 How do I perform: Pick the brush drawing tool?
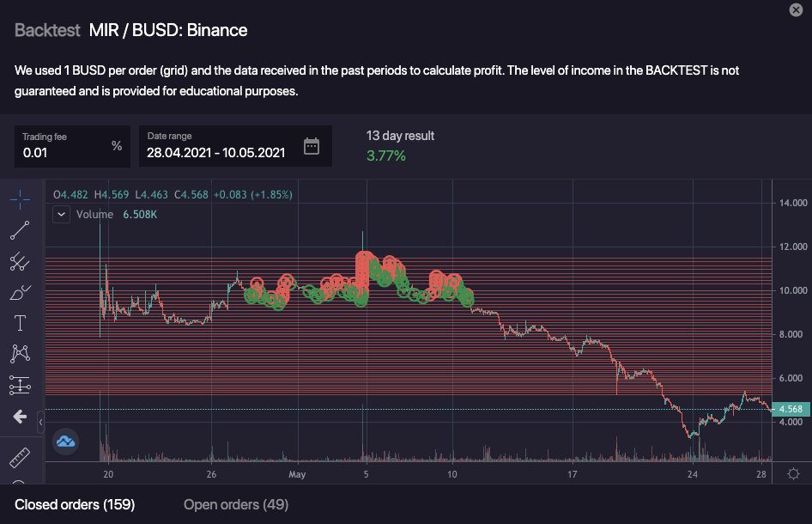coord(20,293)
